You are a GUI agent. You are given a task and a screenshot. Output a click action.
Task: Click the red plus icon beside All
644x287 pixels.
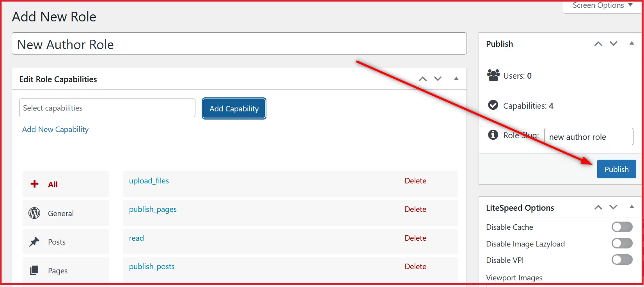pos(35,184)
